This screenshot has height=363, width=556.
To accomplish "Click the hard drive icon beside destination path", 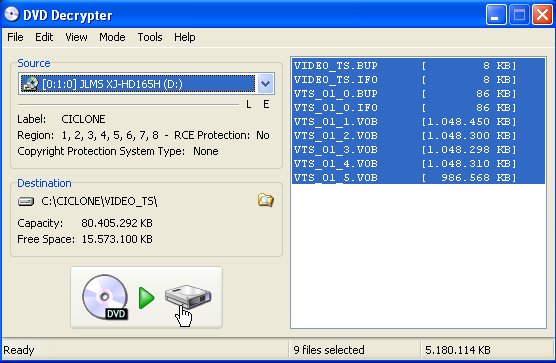I will click(26, 201).
